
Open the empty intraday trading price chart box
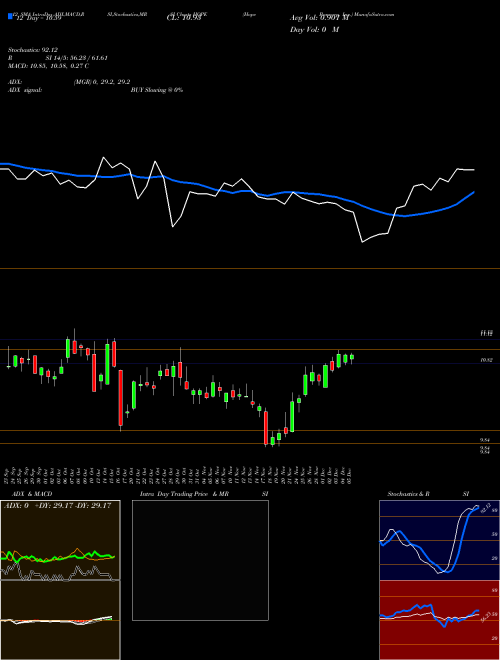tap(200, 560)
